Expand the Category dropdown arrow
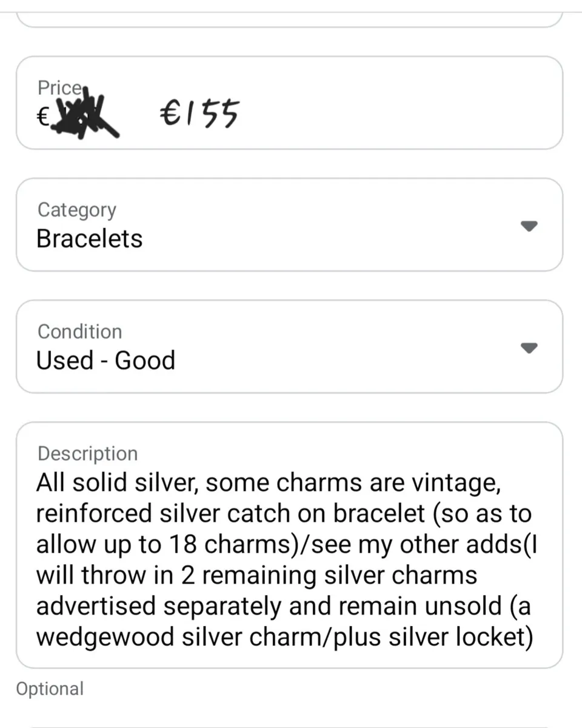The image size is (582, 728). (529, 226)
